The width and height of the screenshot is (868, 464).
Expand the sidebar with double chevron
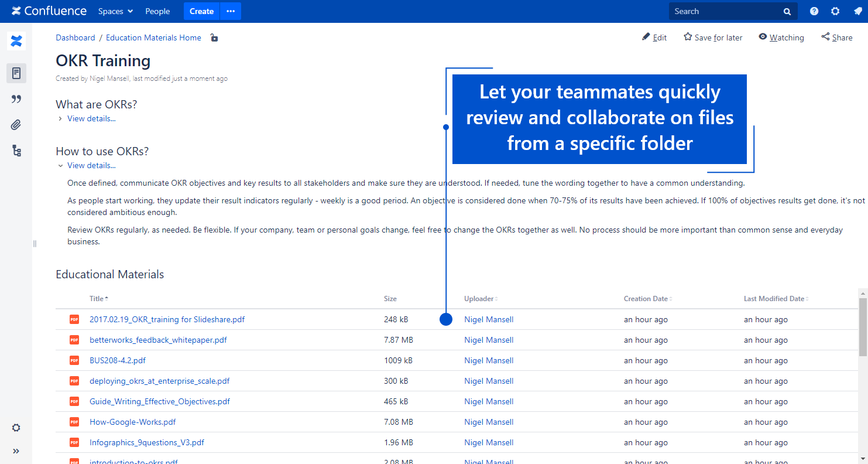(16, 451)
